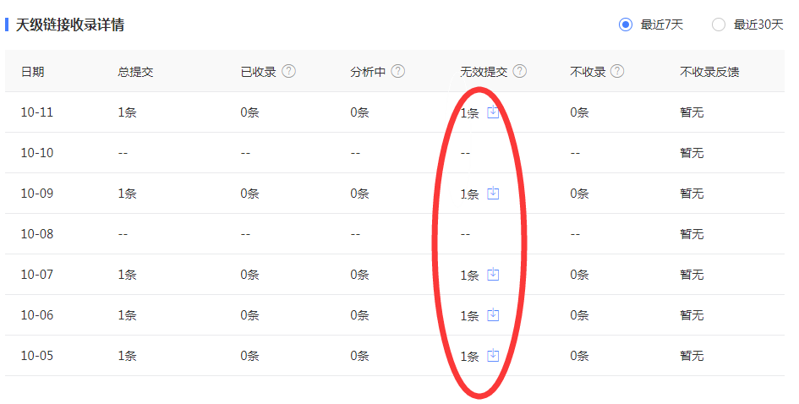Open help icon beside 已收录
Screen dimensions: 799x404
289,71
